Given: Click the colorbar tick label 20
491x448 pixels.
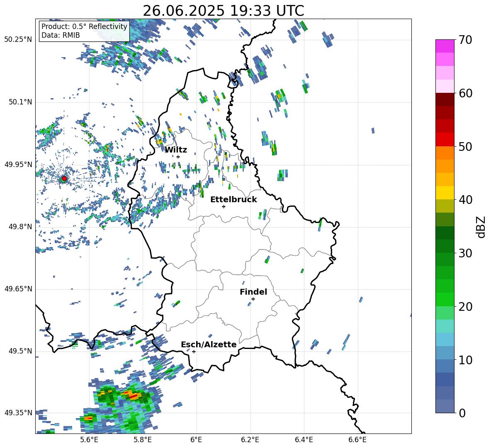Looking at the screenshot, I should tap(466, 307).
